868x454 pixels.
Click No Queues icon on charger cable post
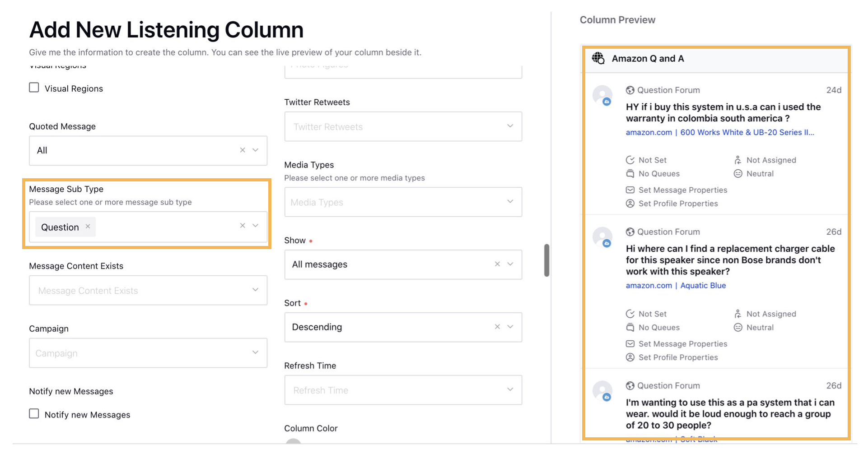630,328
